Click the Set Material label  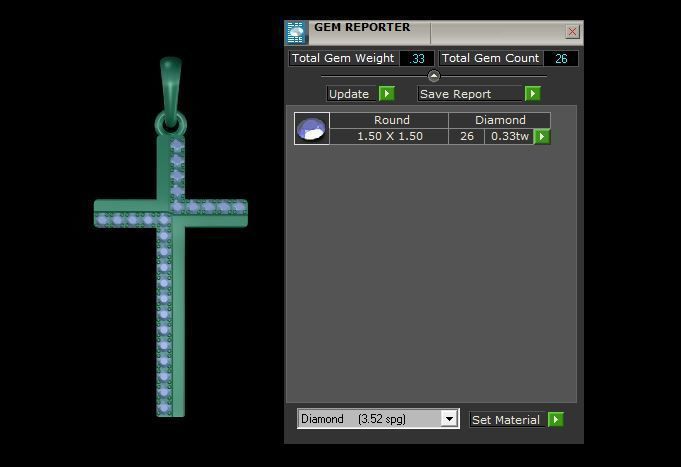point(507,420)
